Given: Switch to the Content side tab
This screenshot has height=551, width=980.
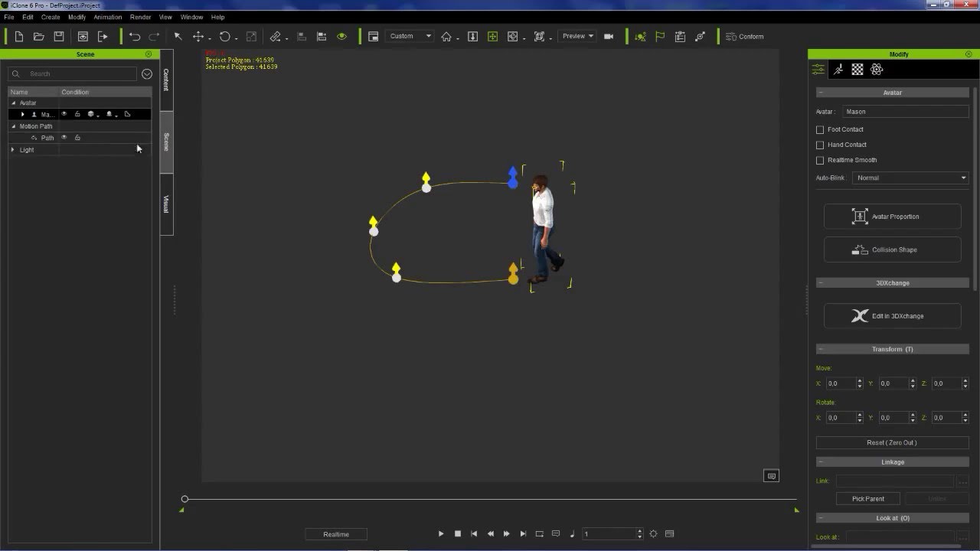Looking at the screenshot, I should click(166, 80).
